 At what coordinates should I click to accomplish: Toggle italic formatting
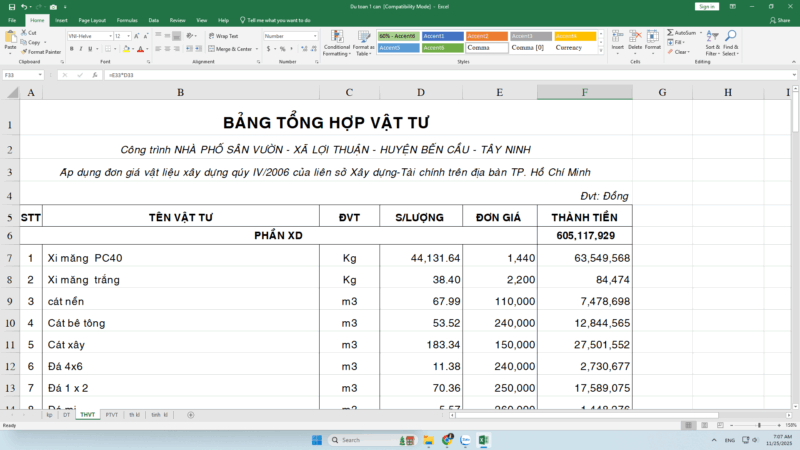83,48
